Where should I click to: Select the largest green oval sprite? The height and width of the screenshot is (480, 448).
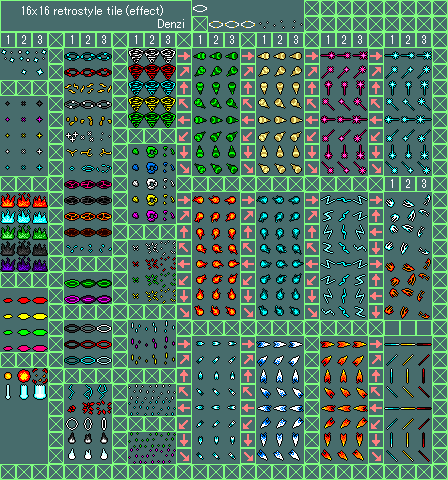point(40,332)
